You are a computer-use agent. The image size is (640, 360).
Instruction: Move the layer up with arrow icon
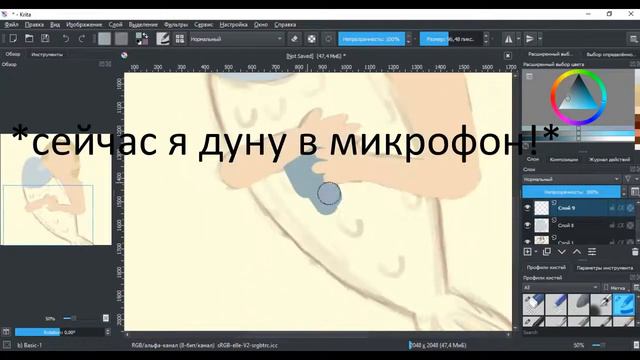coord(577,252)
